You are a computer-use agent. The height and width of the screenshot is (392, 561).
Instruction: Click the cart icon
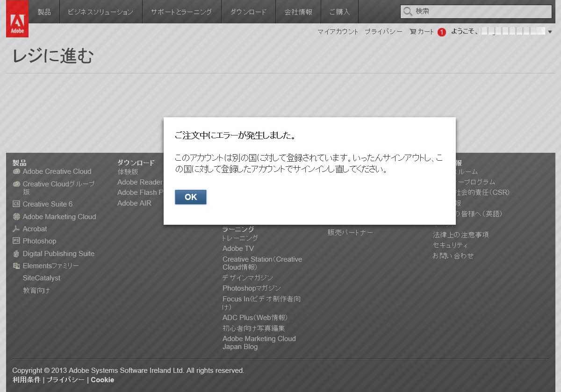[413, 32]
